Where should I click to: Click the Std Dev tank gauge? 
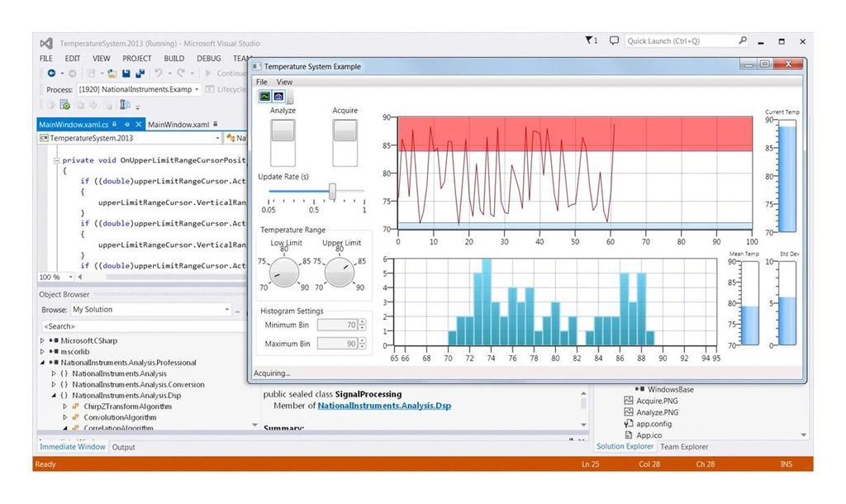point(787,303)
